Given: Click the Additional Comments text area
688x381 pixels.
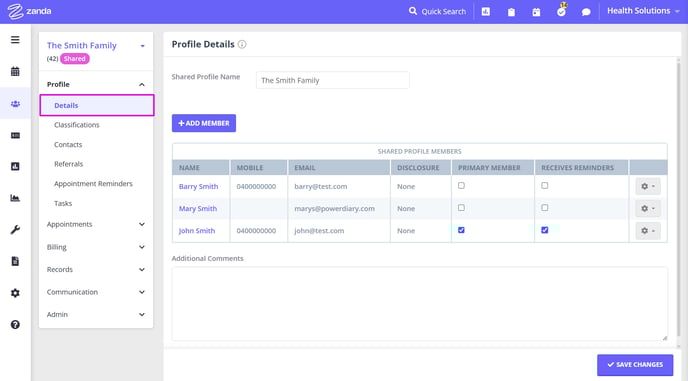Looking at the screenshot, I should pos(420,304).
